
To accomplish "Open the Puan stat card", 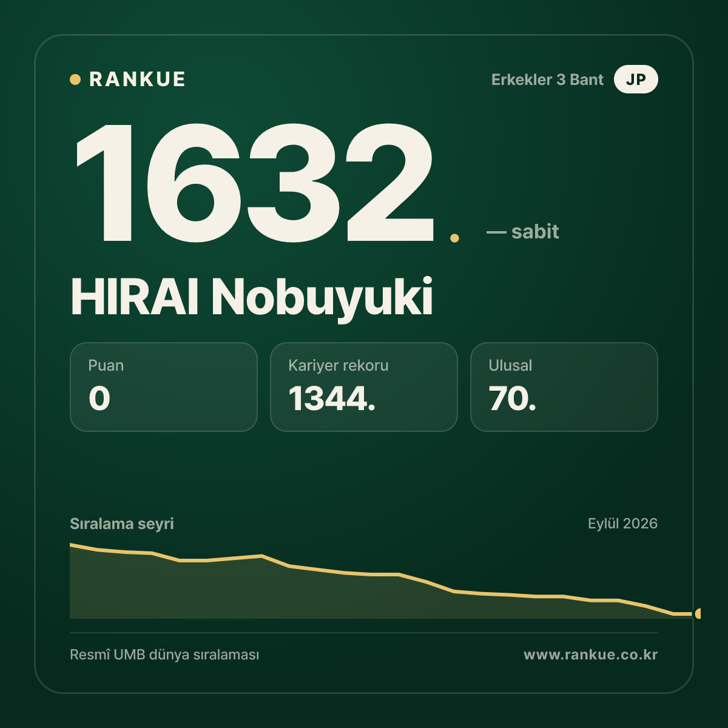I will point(164,387).
